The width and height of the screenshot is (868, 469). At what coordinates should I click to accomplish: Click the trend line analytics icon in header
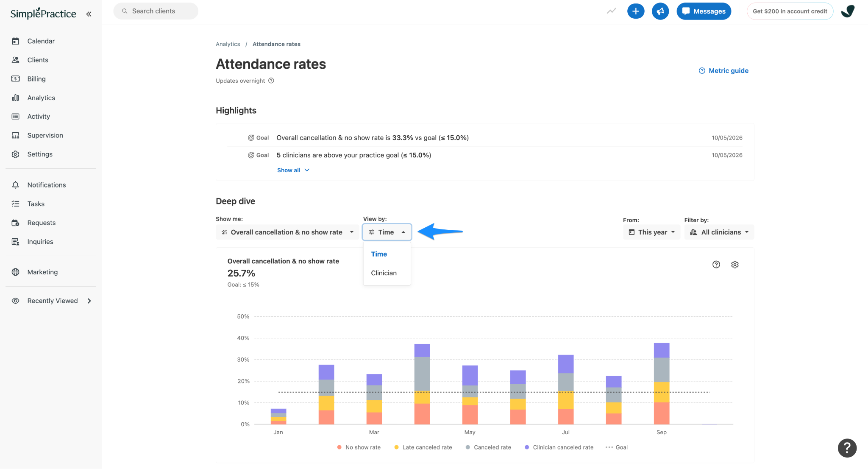(x=611, y=11)
